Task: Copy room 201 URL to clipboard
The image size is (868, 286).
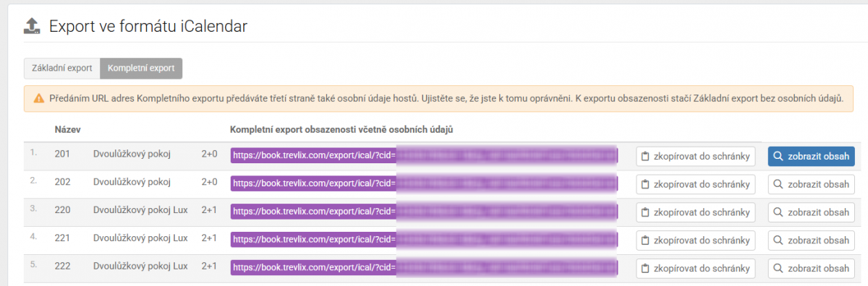Action: (x=696, y=156)
